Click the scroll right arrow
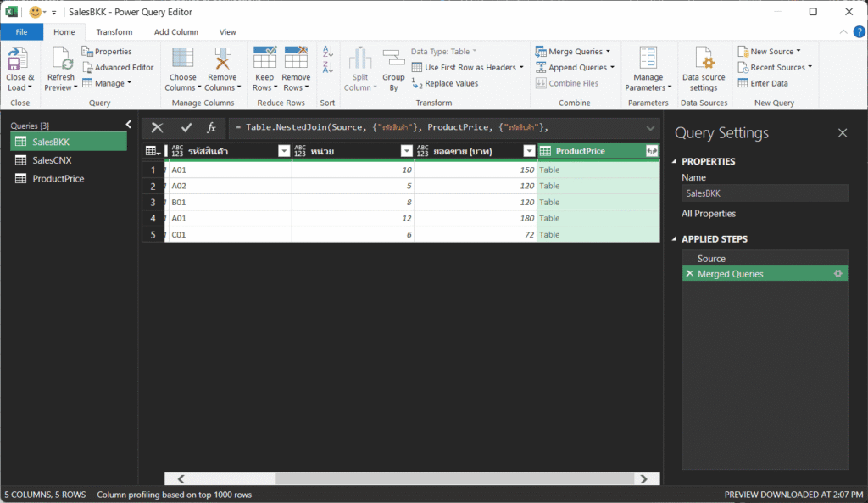 point(644,478)
